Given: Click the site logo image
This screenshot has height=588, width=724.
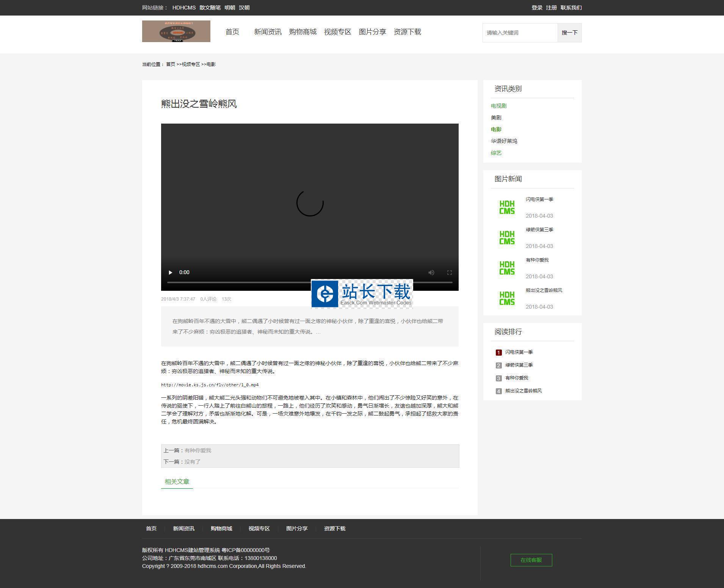Looking at the screenshot, I should click(x=176, y=31).
